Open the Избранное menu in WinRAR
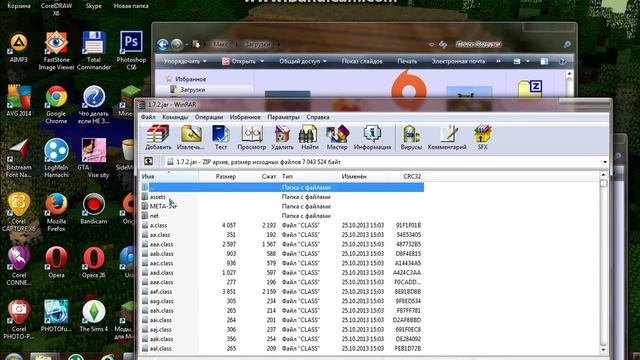 [x=245, y=117]
